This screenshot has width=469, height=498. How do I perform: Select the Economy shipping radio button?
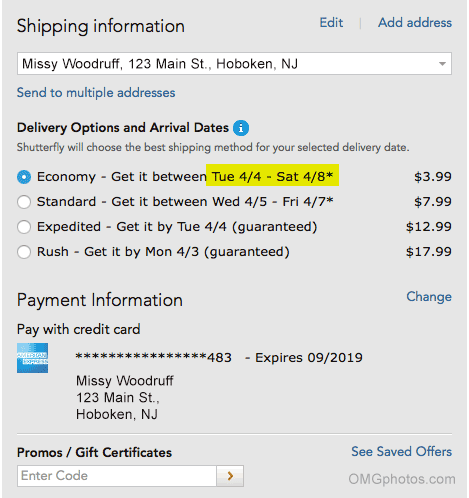tap(24, 177)
